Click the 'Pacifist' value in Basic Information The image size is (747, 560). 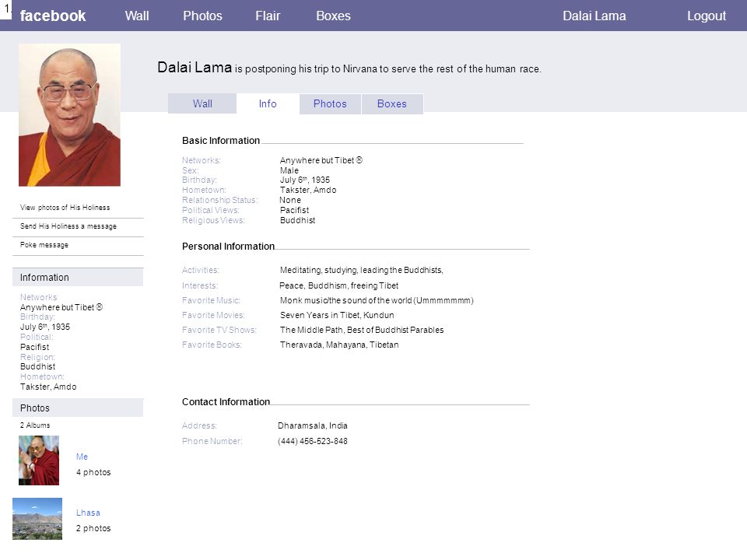coord(294,210)
